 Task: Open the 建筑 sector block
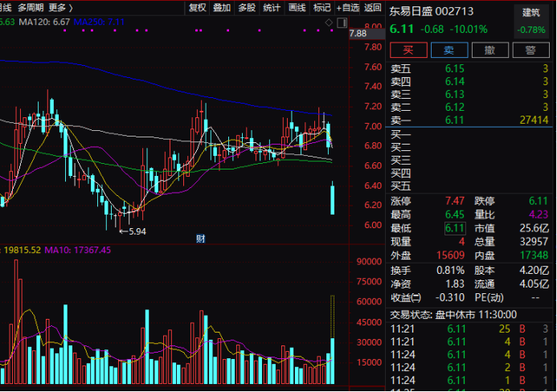point(531,12)
